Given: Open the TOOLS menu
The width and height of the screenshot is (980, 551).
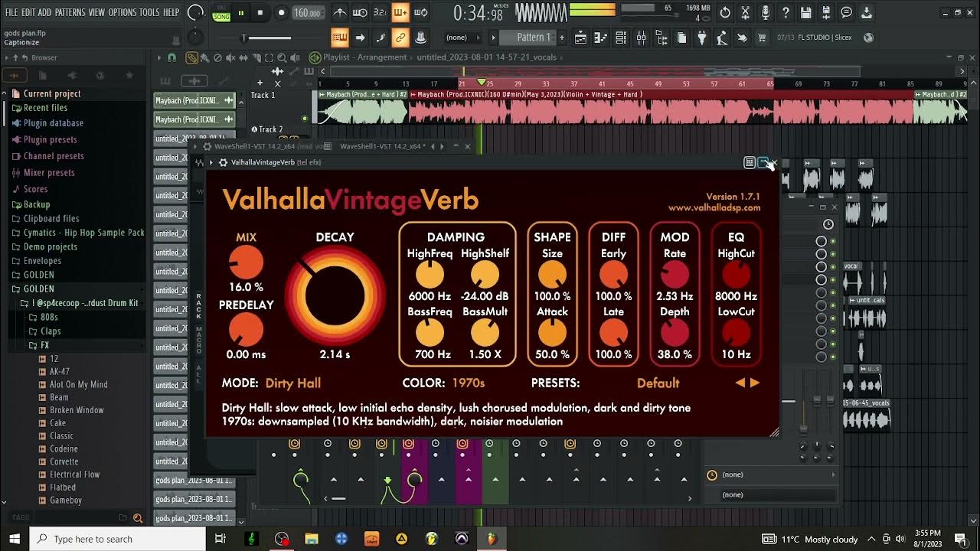Looking at the screenshot, I should coord(149,12).
